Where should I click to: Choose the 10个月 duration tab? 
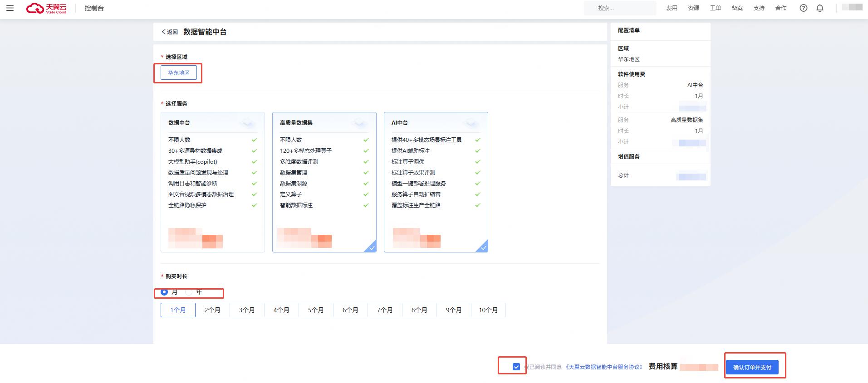tap(488, 310)
